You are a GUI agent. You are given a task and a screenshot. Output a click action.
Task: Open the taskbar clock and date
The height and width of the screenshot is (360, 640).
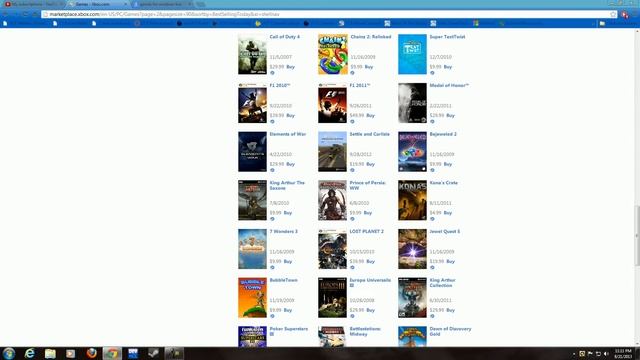coord(623,353)
